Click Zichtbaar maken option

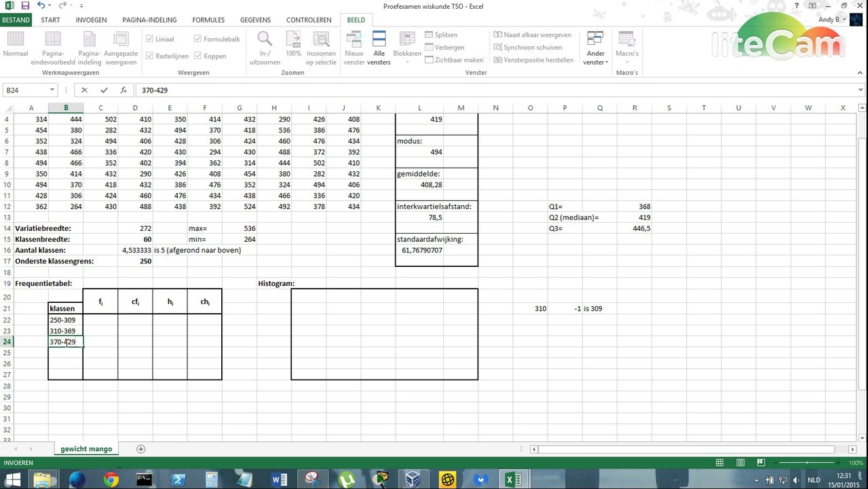[x=454, y=60]
